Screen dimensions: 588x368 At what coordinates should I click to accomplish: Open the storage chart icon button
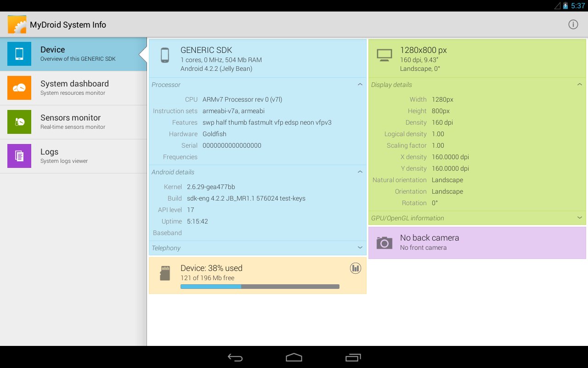pos(356,268)
